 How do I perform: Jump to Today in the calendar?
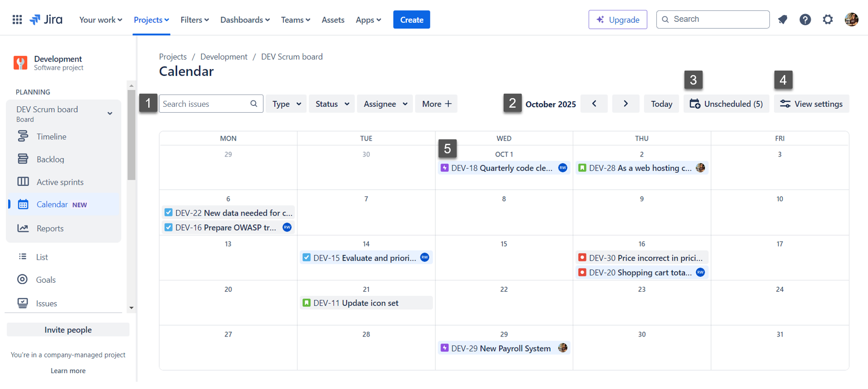661,104
